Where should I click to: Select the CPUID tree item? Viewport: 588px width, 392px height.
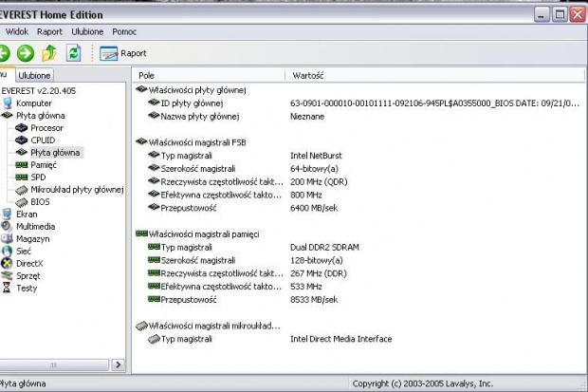point(43,140)
